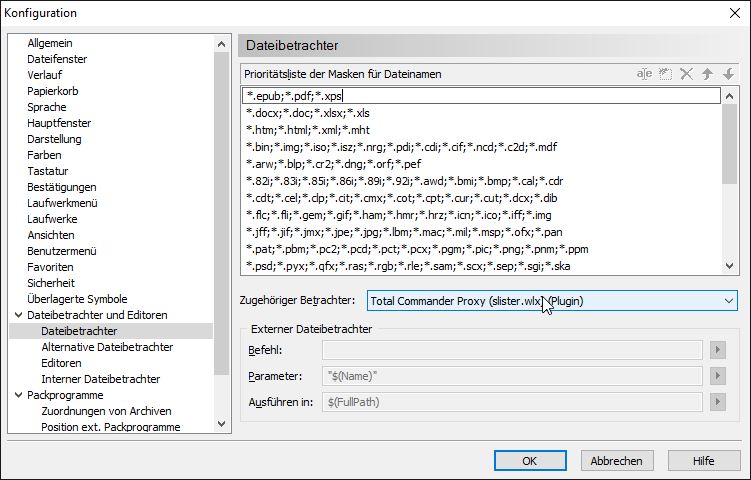Click the rename mask icon
751x480 pixels.
tap(645, 74)
